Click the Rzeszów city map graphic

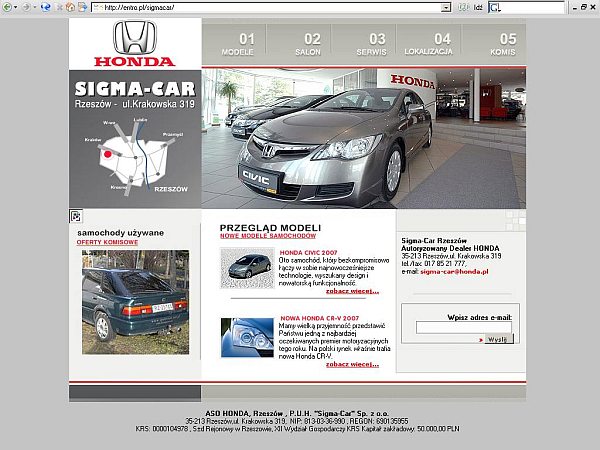(136, 157)
